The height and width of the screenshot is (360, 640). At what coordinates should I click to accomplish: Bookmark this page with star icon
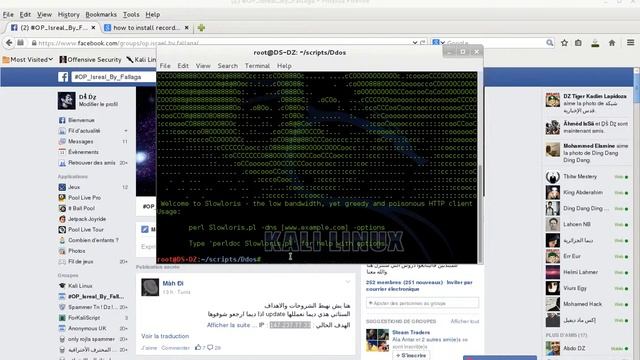point(564,42)
